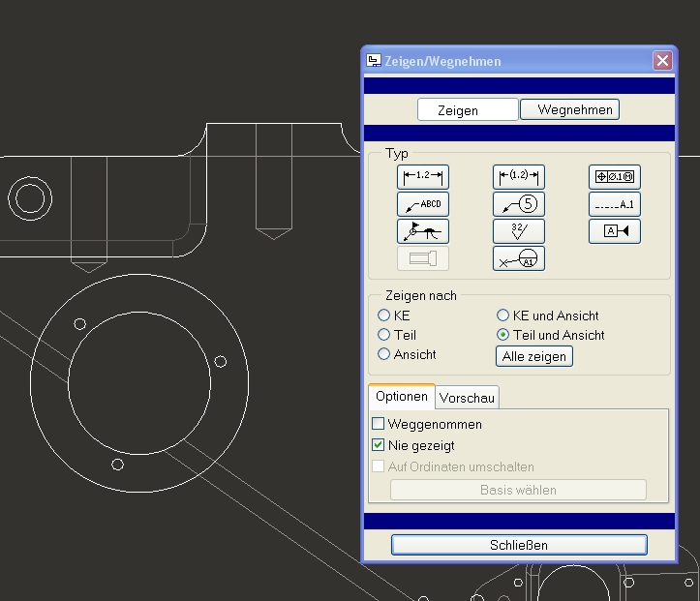Toggle the Auf Ordinaten umschalten checkbox
Viewport: 700px width, 601px height.
pos(379,466)
